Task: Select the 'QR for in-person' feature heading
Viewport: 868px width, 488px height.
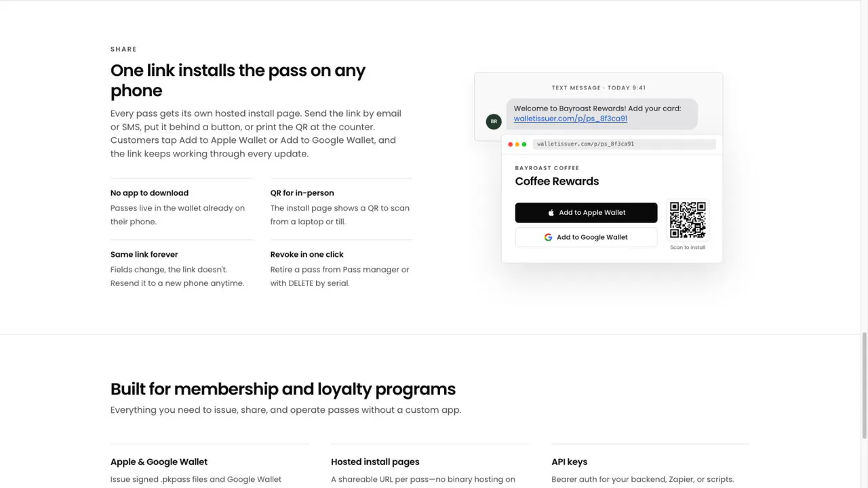Action: (302, 193)
